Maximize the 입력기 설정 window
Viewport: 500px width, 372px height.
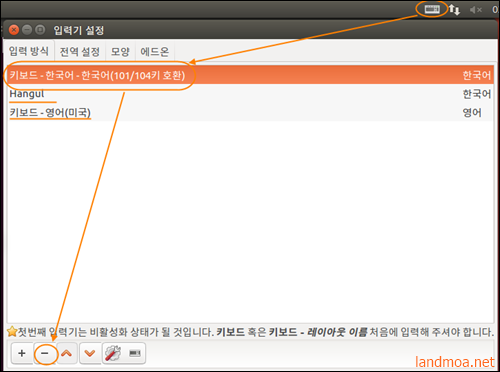pyautogui.click(x=40, y=30)
